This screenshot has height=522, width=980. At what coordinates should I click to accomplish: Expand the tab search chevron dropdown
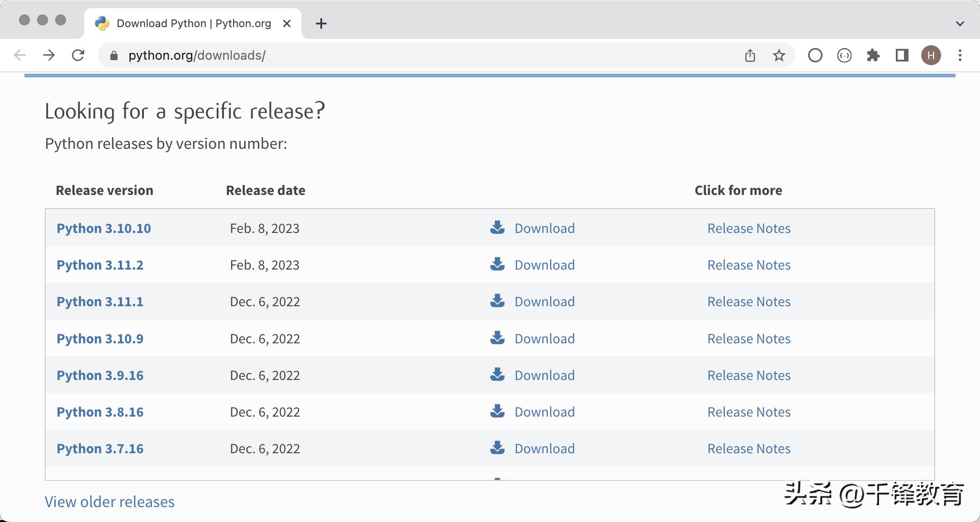click(960, 24)
